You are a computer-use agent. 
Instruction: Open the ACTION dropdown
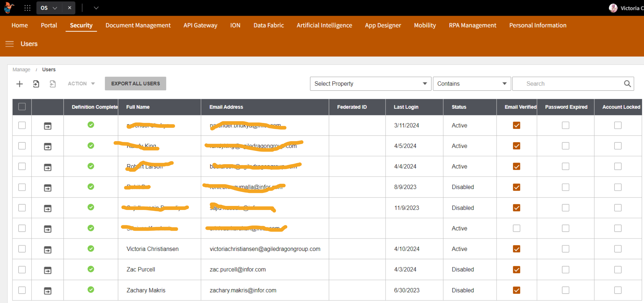point(81,84)
